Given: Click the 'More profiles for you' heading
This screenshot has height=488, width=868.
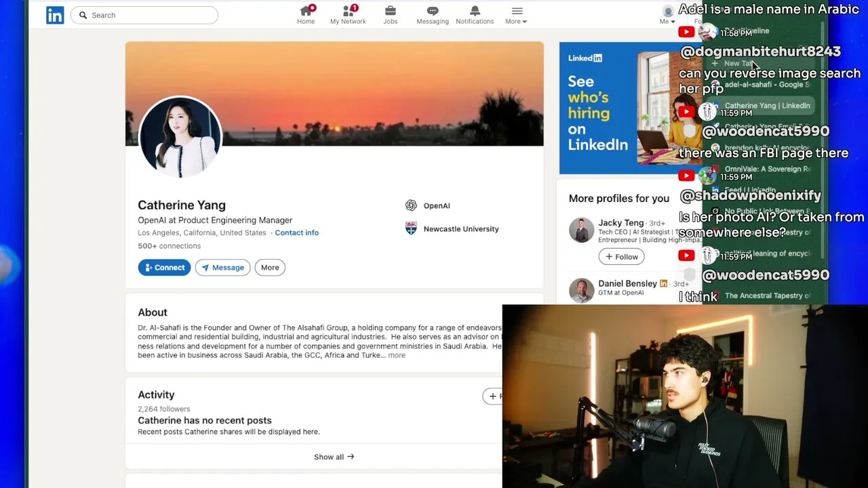Looking at the screenshot, I should pyautogui.click(x=619, y=199).
